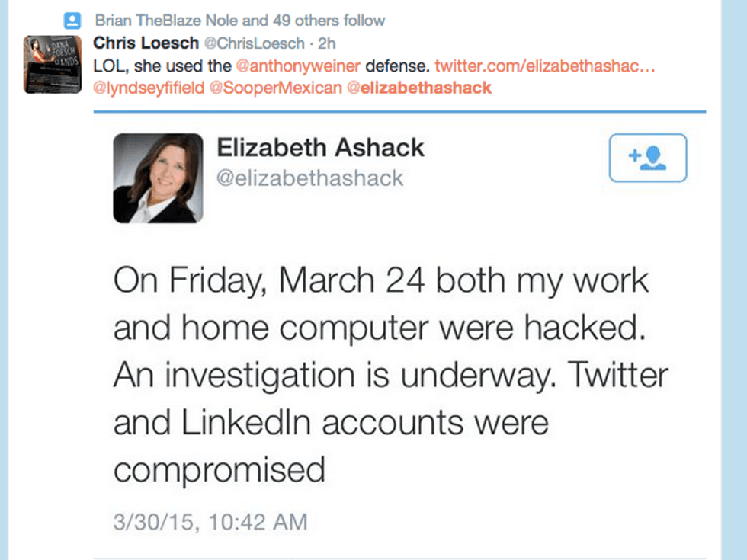This screenshot has height=560, width=747.
Task: Open the @elizabethashack handle under the card name
Action: [x=309, y=178]
